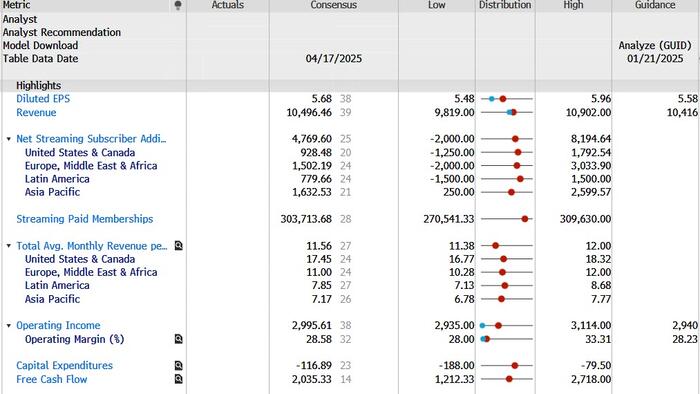Select Asia Pacific under Monthly Revenue
This screenshot has width=700, height=394.
click(x=52, y=299)
